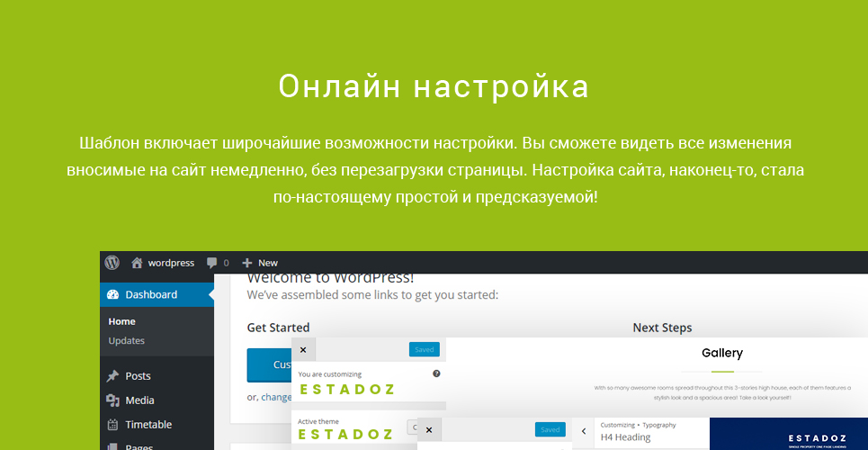Screen dimensions: 868x450
Task: Click the Gallery heading in preview
Action: click(x=722, y=353)
